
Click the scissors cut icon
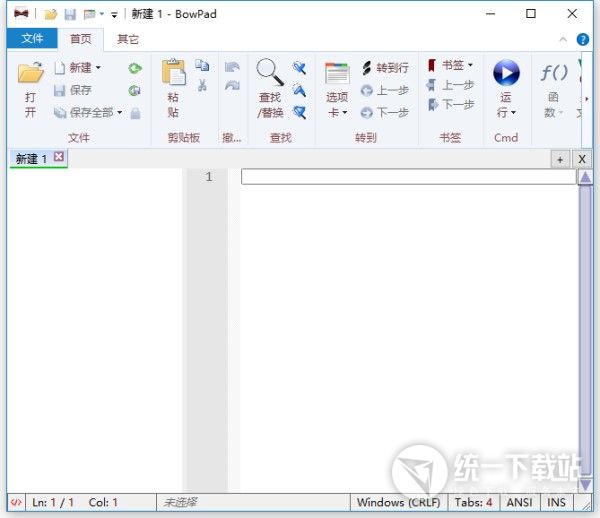click(202, 87)
